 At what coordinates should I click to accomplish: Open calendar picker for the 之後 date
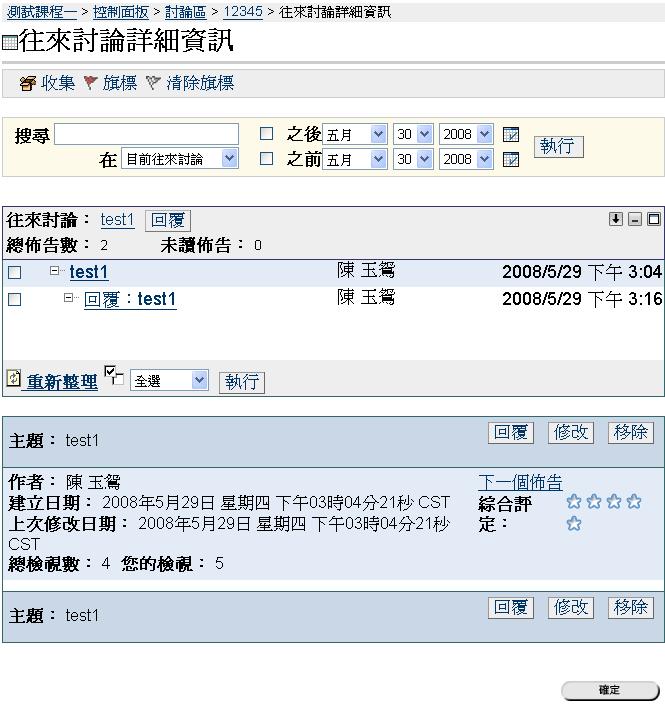[511, 135]
